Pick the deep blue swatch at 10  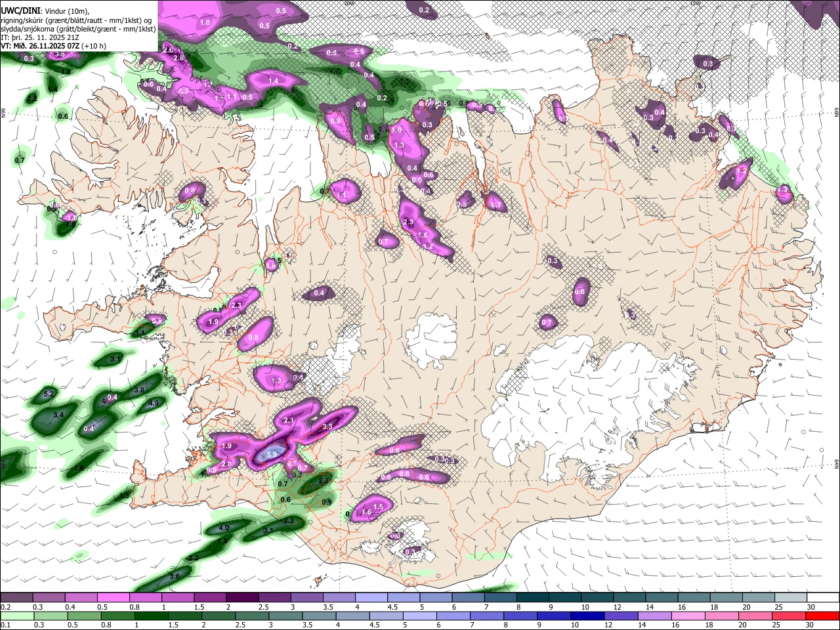[x=587, y=616]
